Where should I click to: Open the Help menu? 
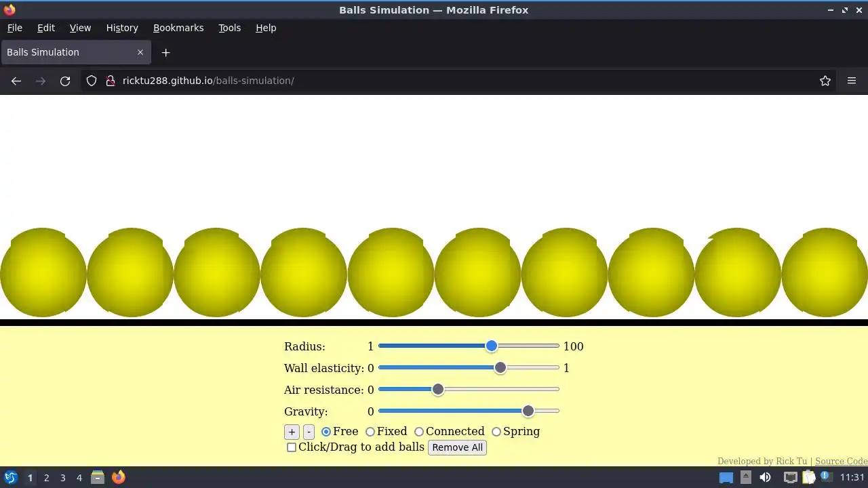click(266, 28)
